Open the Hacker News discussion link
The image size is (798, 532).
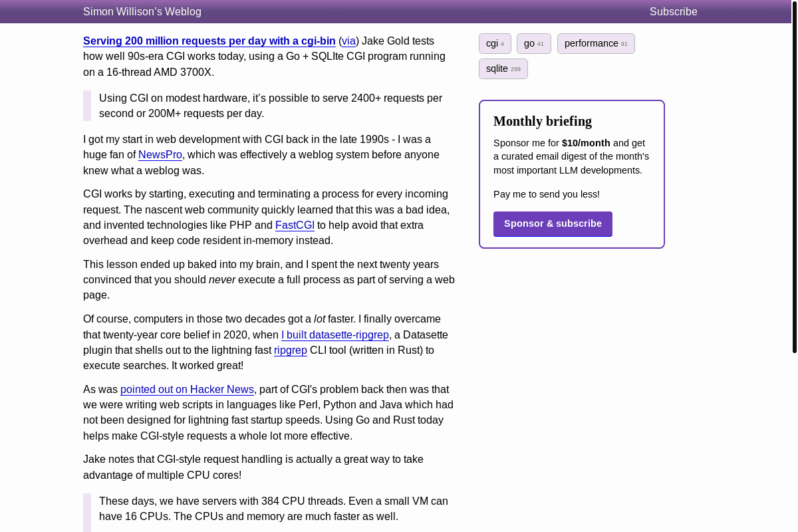click(187, 389)
